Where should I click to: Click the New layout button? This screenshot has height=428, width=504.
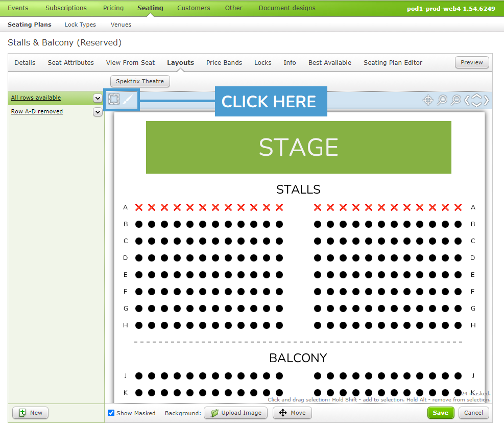pos(30,413)
